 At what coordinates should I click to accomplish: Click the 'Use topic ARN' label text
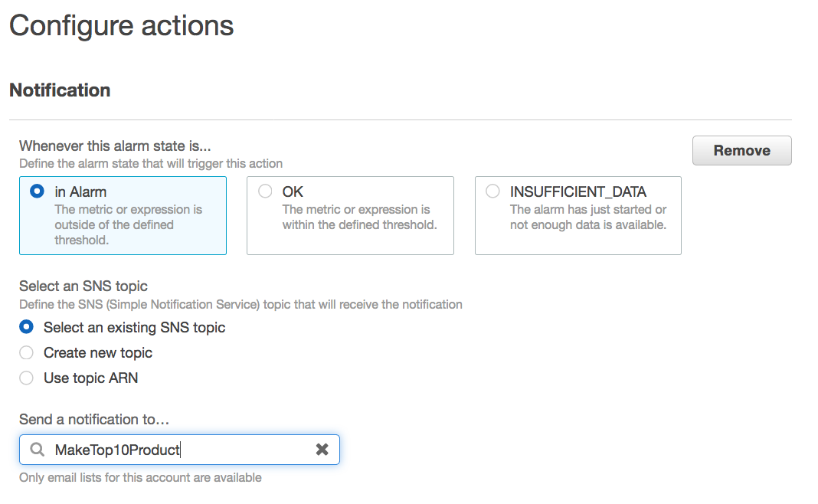(90, 378)
